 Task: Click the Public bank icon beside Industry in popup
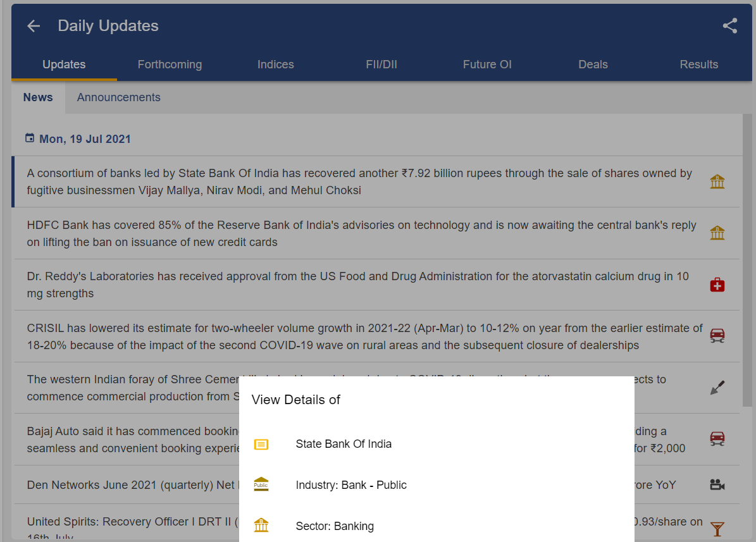click(261, 484)
